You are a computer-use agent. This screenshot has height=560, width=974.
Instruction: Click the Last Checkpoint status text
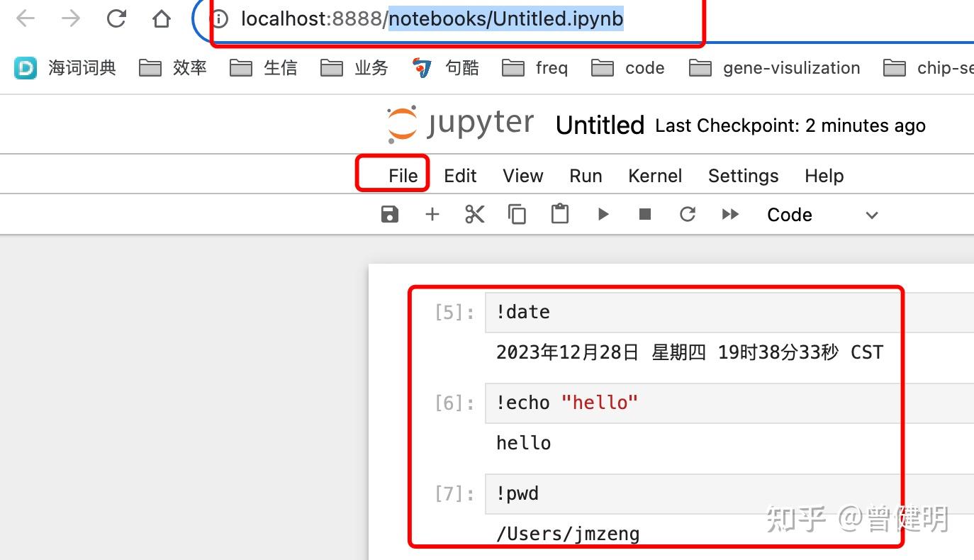point(790,126)
